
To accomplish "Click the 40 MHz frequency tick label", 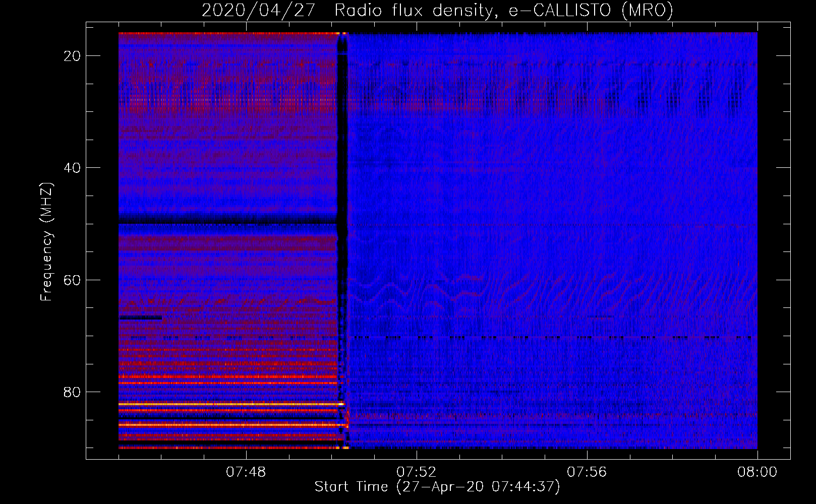I will pos(72,168).
